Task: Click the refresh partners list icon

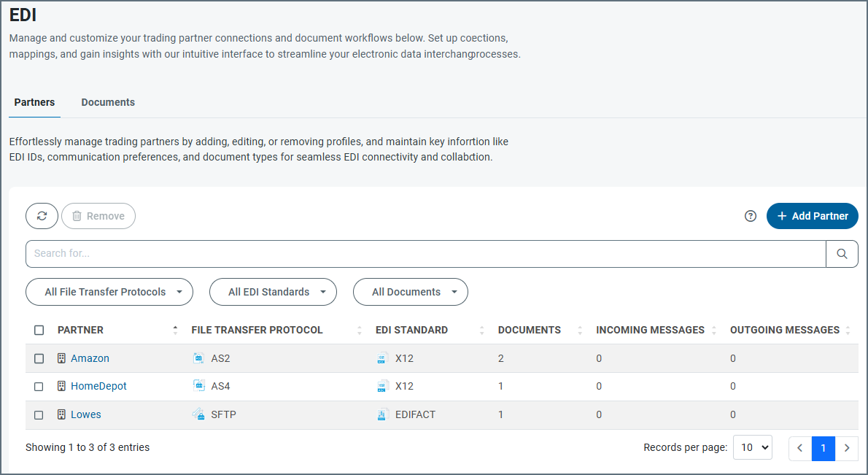Action: tap(42, 216)
